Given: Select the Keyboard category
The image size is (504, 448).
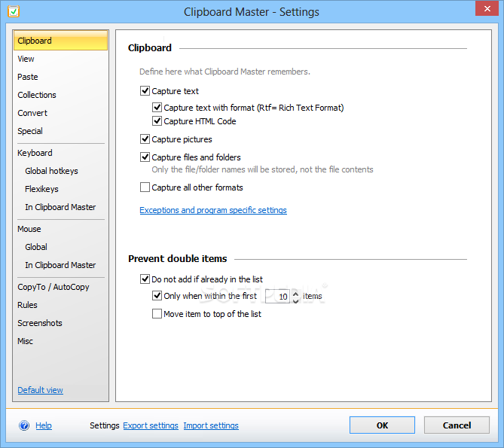Looking at the screenshot, I should [35, 153].
